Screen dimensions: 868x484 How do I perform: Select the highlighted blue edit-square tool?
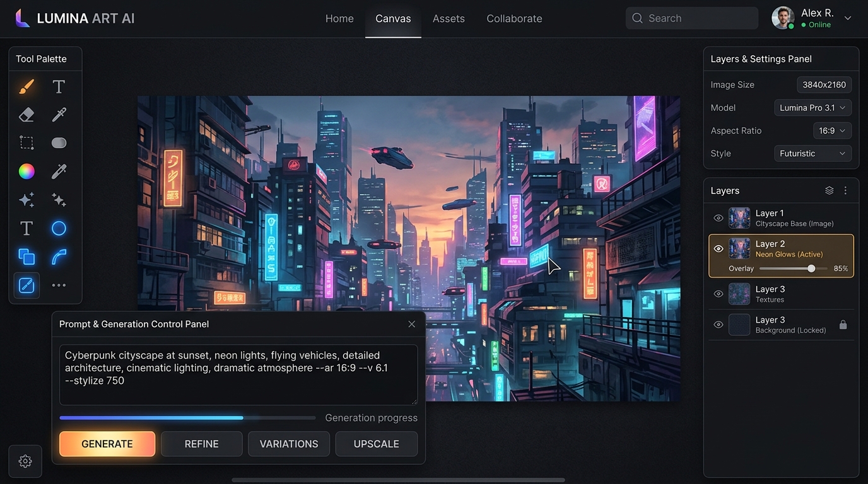26,285
